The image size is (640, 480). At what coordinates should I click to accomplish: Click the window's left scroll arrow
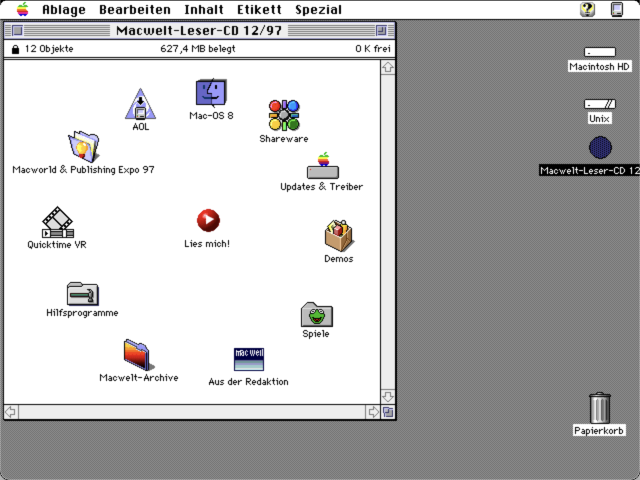coord(11,412)
